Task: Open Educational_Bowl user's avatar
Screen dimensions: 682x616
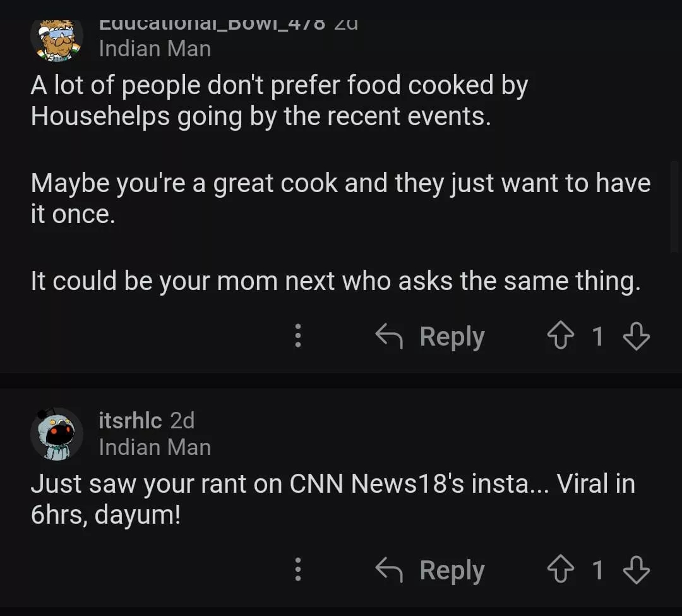Action: click(57, 39)
